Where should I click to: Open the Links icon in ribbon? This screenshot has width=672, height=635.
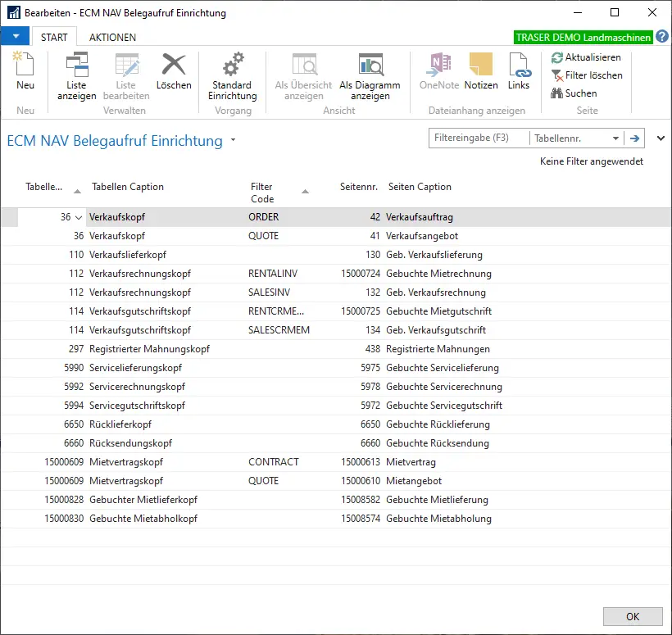coord(519,71)
